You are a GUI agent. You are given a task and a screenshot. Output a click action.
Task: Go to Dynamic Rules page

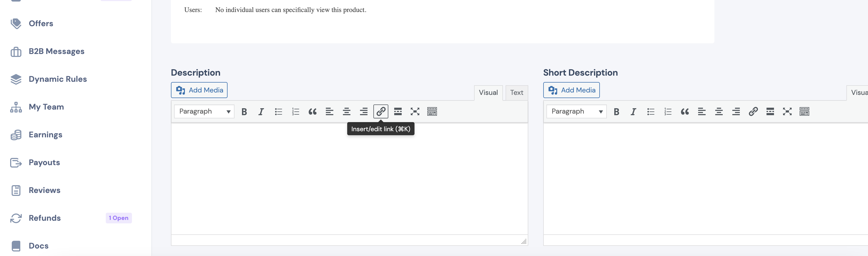pyautogui.click(x=58, y=79)
